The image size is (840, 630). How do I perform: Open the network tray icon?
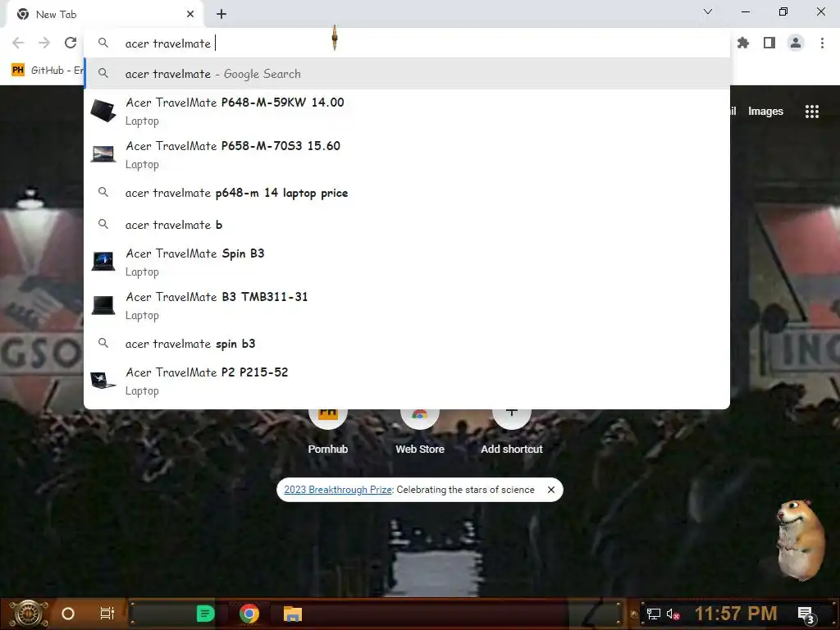click(654, 614)
